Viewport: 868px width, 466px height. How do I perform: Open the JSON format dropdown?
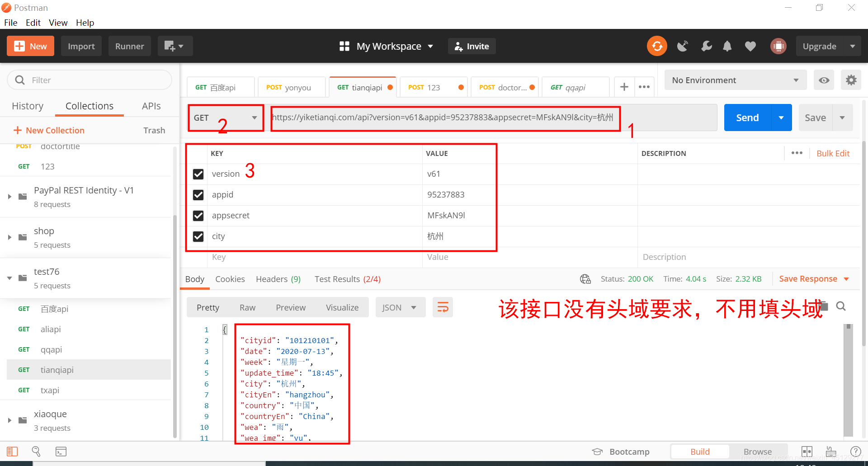pos(400,307)
